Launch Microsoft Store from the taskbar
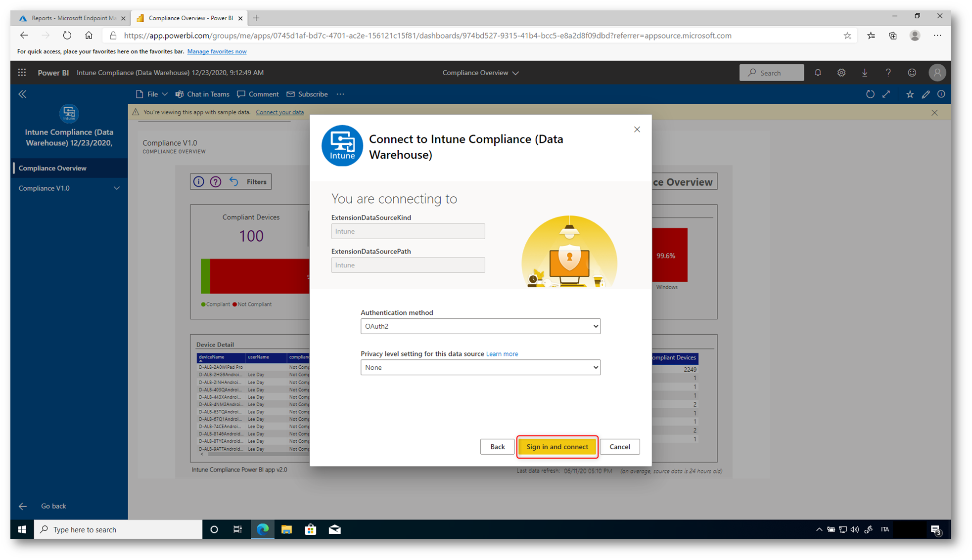Screen dimensions: 972x560 [311, 529]
